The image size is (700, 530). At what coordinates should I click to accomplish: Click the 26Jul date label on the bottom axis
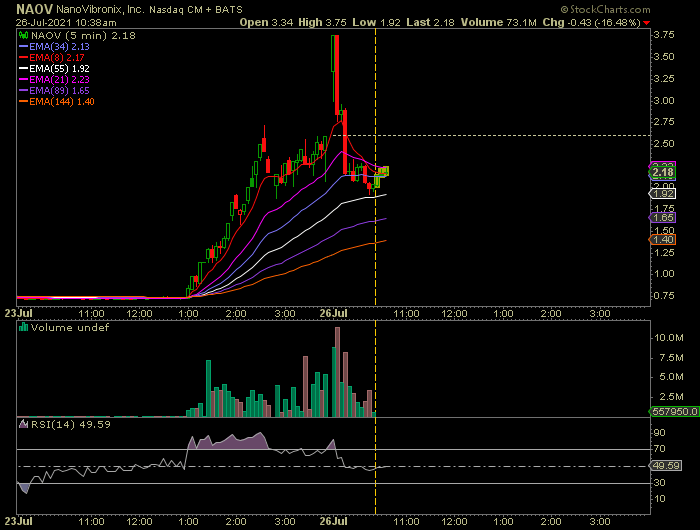tap(333, 521)
